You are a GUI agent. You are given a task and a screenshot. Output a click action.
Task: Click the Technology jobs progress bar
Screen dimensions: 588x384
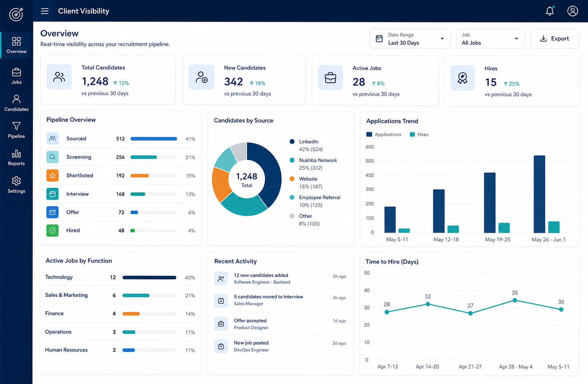pyautogui.click(x=149, y=278)
